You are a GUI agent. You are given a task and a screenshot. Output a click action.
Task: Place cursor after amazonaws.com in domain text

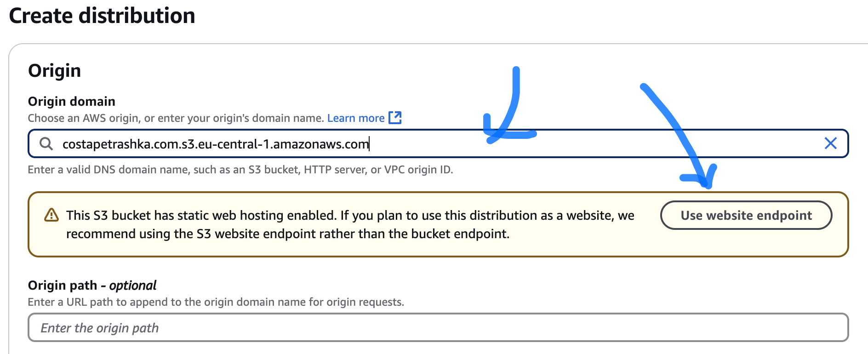369,144
